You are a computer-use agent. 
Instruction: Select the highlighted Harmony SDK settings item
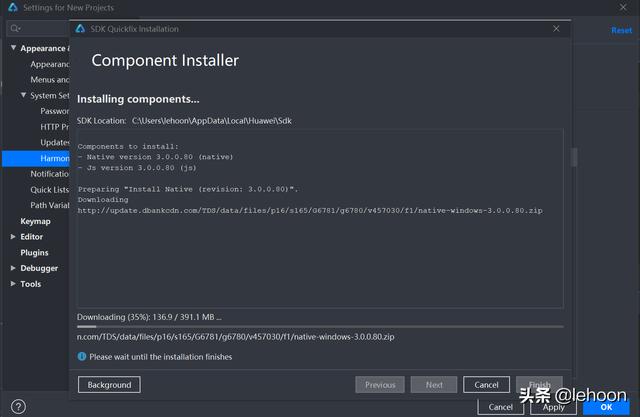tap(36, 158)
